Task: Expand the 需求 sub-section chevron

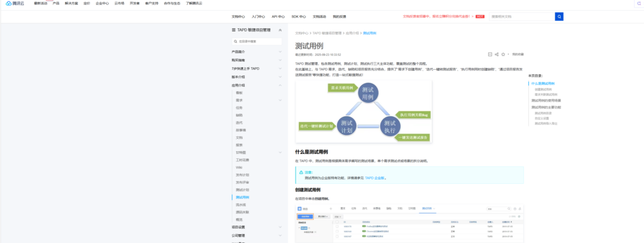Action: [x=280, y=100]
